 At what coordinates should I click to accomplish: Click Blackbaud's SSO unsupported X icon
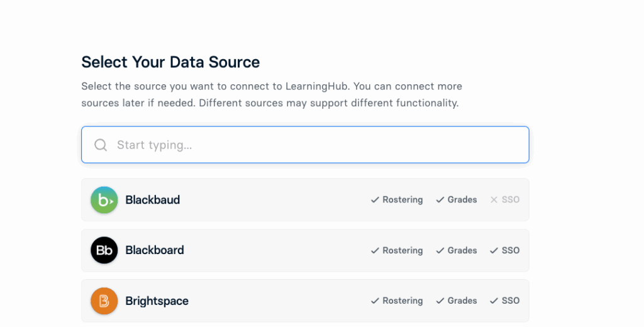pyautogui.click(x=494, y=199)
